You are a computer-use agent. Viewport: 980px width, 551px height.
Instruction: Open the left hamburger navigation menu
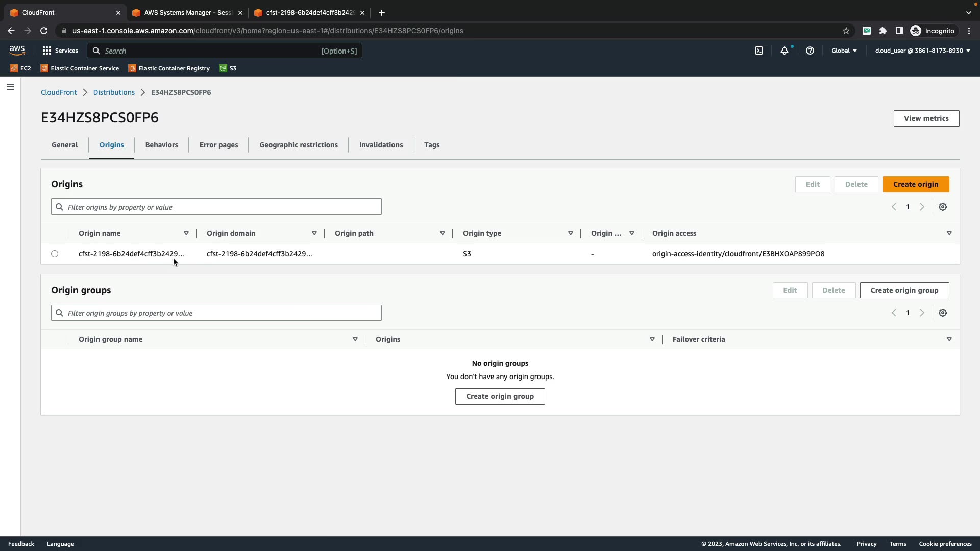tap(10, 87)
